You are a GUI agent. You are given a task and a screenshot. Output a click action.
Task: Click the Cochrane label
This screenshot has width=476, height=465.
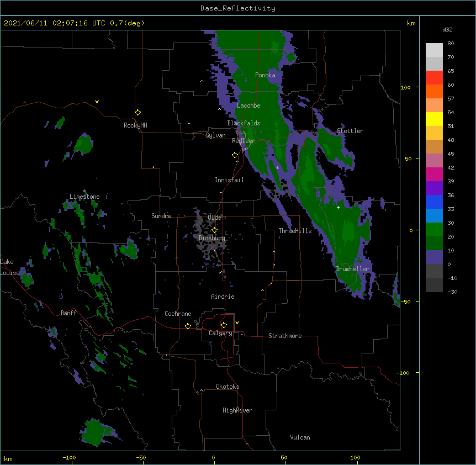pyautogui.click(x=178, y=314)
